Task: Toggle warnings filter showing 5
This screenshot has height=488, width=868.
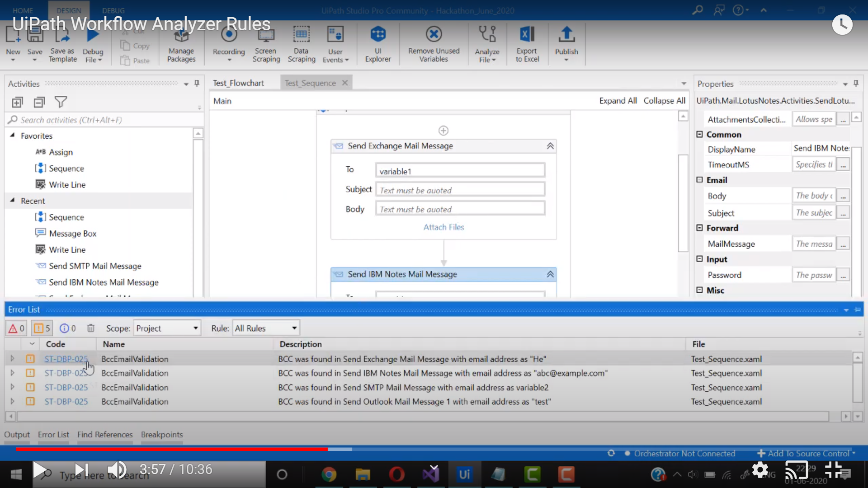Action: click(42, 328)
